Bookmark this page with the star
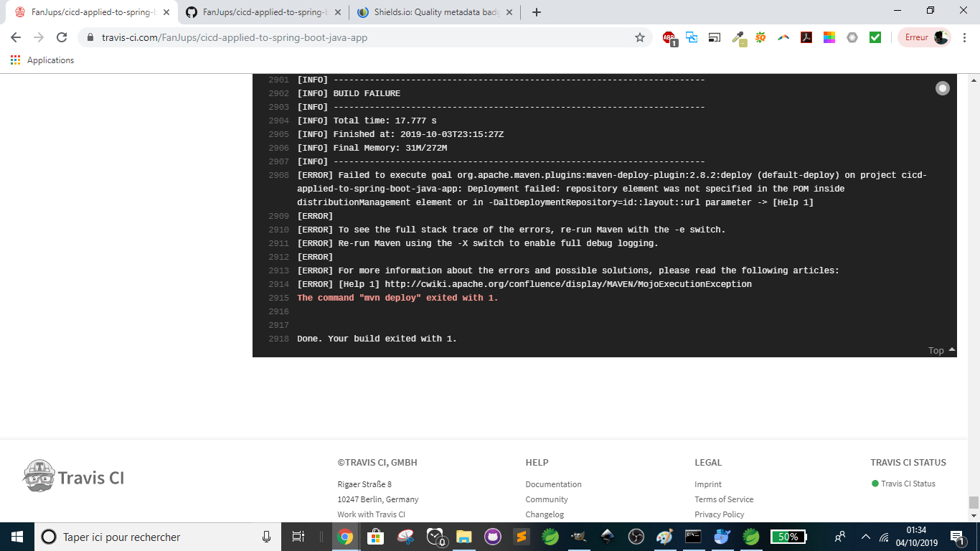 tap(640, 37)
